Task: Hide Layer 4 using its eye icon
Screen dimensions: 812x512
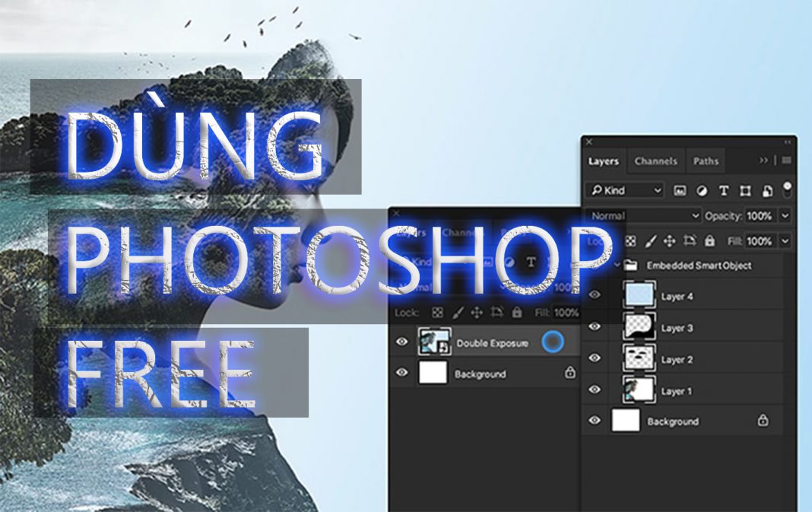Action: [595, 295]
